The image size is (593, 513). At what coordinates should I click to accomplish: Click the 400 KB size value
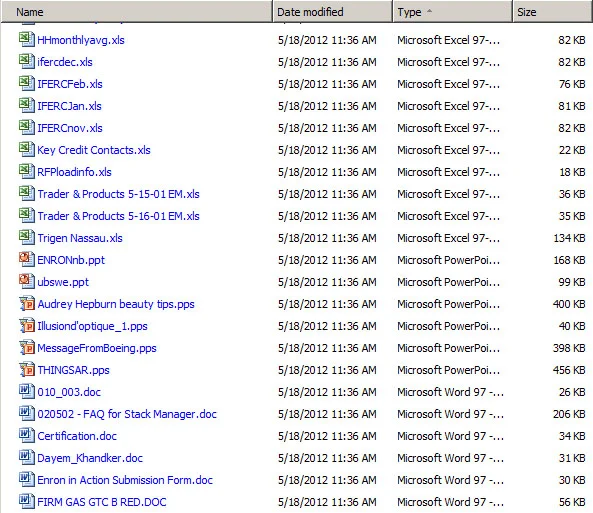pyautogui.click(x=569, y=304)
